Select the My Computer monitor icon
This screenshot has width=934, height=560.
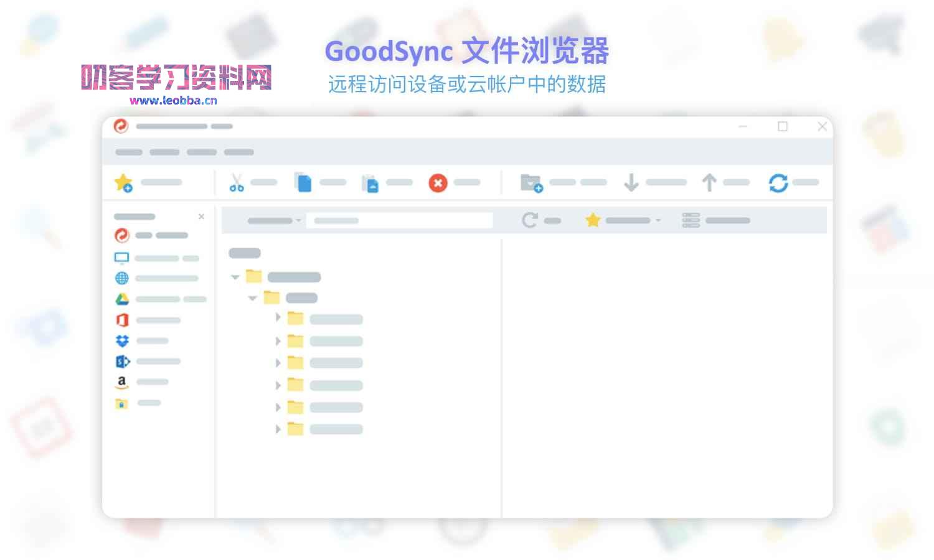pyautogui.click(x=121, y=258)
